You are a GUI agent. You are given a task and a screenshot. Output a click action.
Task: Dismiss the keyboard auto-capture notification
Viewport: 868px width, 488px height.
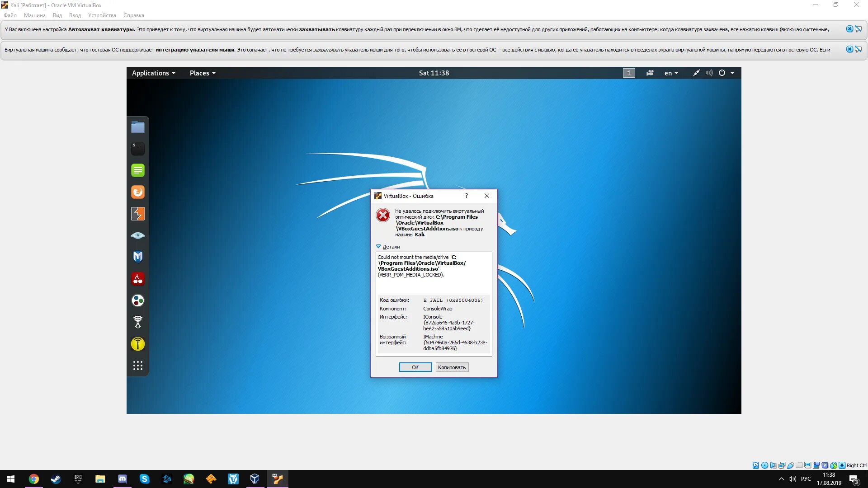(x=849, y=29)
